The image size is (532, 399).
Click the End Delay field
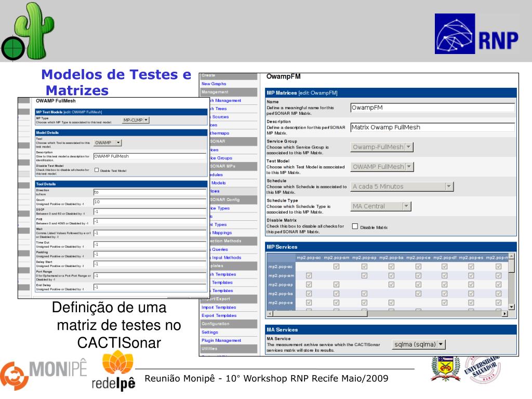click(x=150, y=287)
